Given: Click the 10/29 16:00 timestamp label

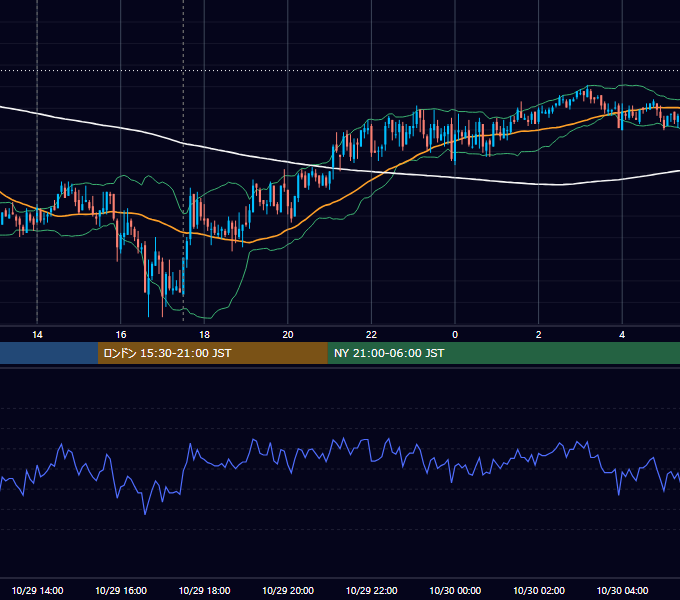Looking at the screenshot, I should tap(121, 590).
